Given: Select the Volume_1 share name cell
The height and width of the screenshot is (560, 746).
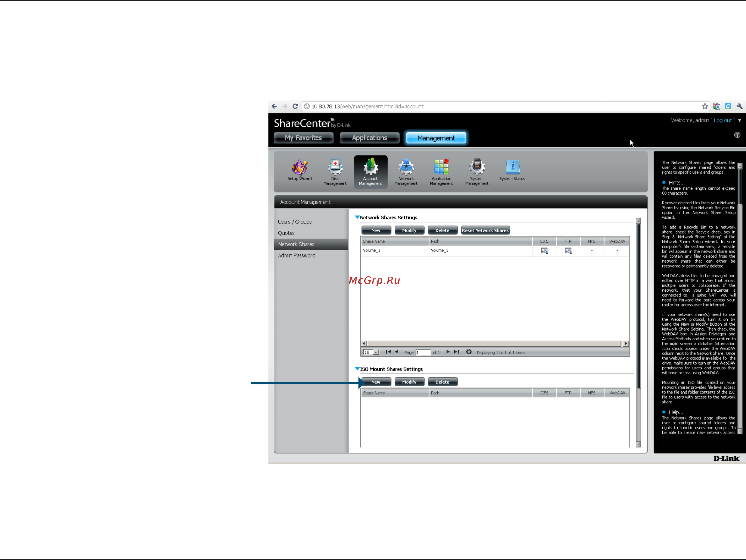Looking at the screenshot, I should (395, 250).
